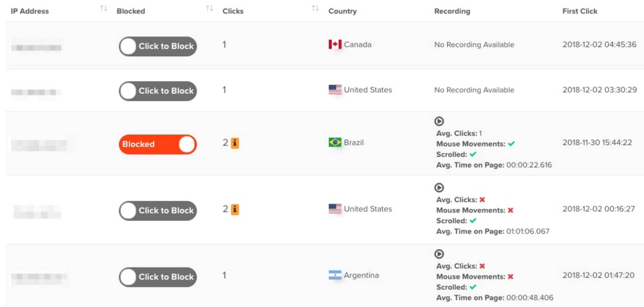The width and height of the screenshot is (644, 307).
Task: Click the Brazil flag icon
Action: (335, 142)
